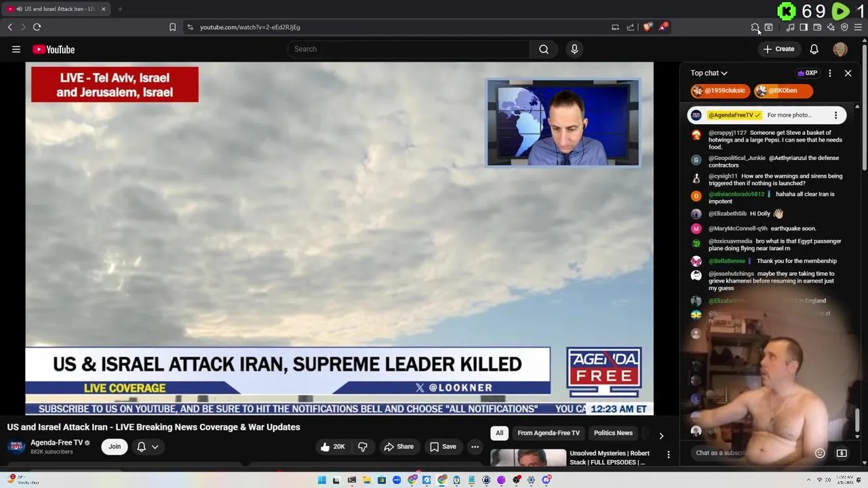Open the account avatar menu
Screen dimensions: 868x488
point(840,49)
